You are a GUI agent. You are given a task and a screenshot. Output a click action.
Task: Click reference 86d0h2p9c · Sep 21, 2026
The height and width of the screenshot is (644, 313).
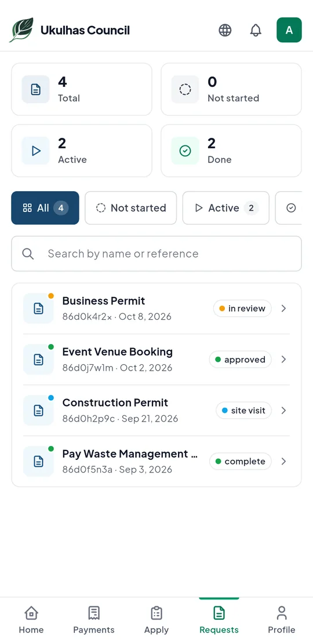[x=120, y=419]
